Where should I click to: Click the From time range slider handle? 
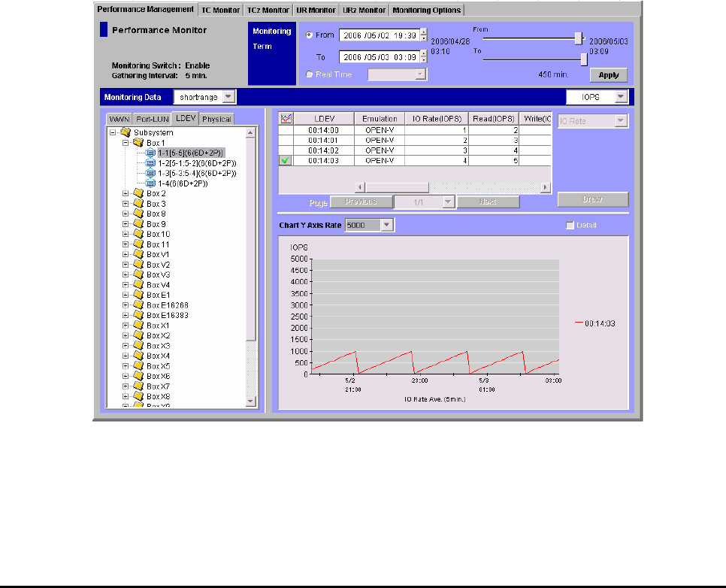pyautogui.click(x=579, y=38)
